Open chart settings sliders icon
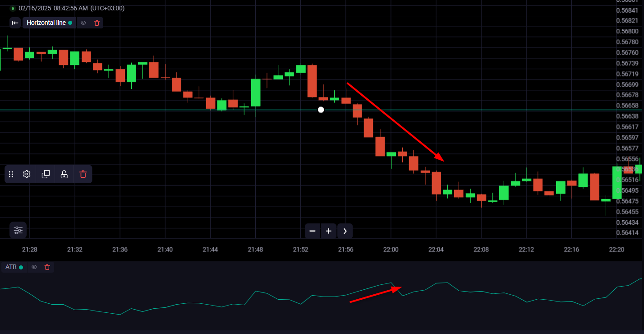Screen dimensions: 644x334 point(18,230)
